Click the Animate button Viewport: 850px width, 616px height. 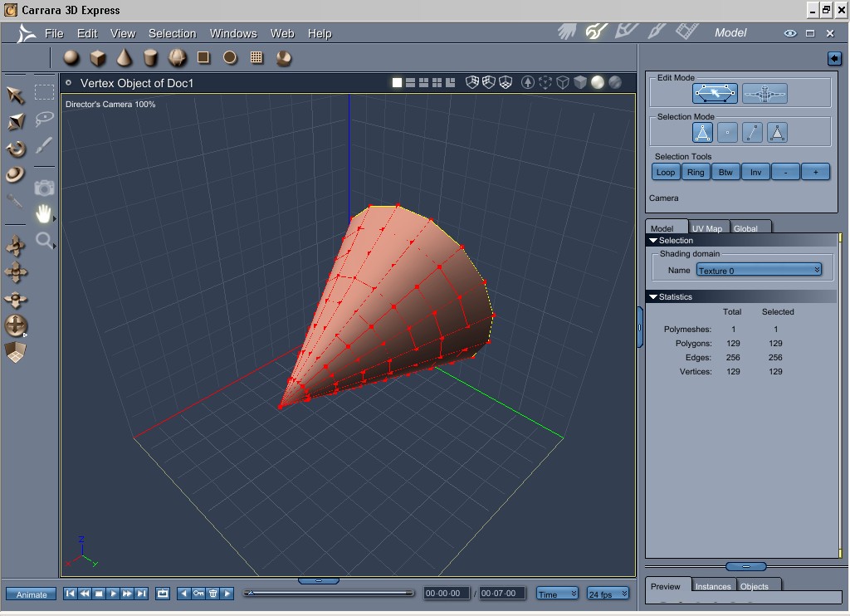tap(32, 594)
